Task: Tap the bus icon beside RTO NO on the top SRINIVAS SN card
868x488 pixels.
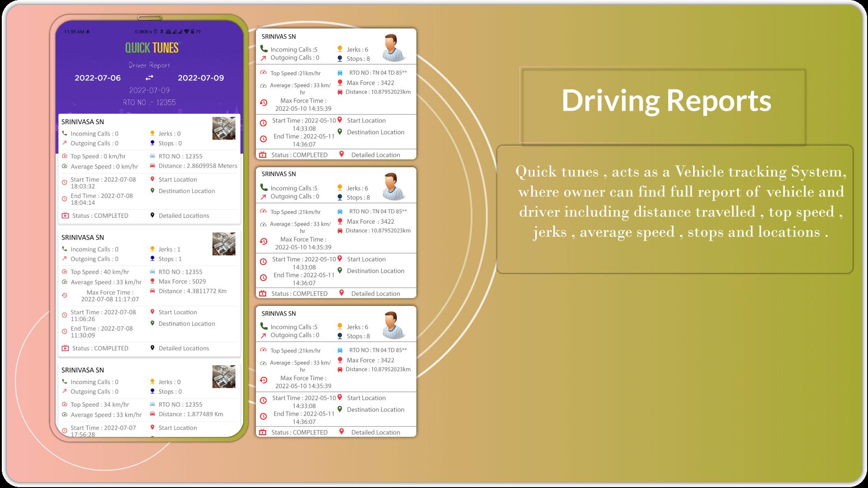Action: (x=340, y=73)
